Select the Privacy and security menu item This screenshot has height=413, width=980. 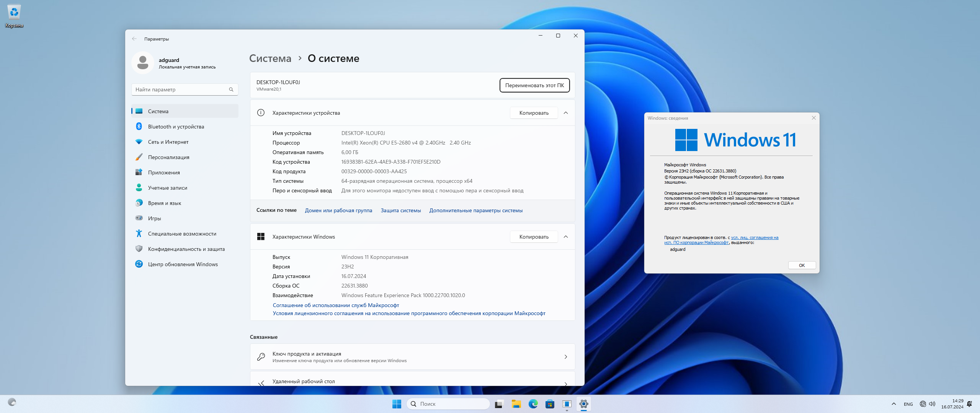point(186,249)
